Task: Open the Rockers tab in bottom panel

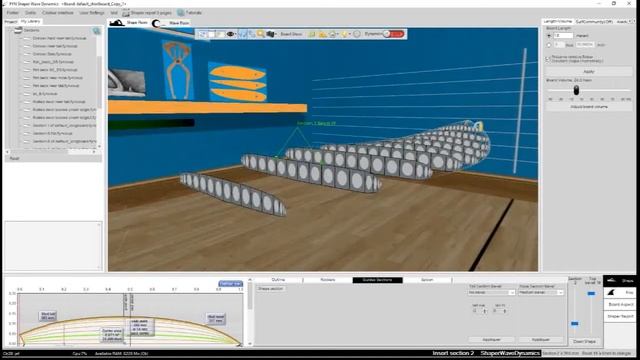Action: click(328, 280)
